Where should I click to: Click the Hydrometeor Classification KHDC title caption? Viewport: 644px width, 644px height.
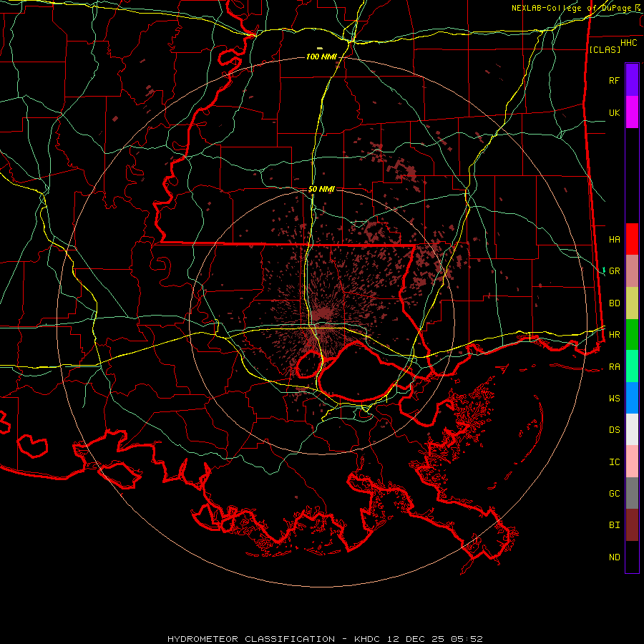tap(325, 639)
